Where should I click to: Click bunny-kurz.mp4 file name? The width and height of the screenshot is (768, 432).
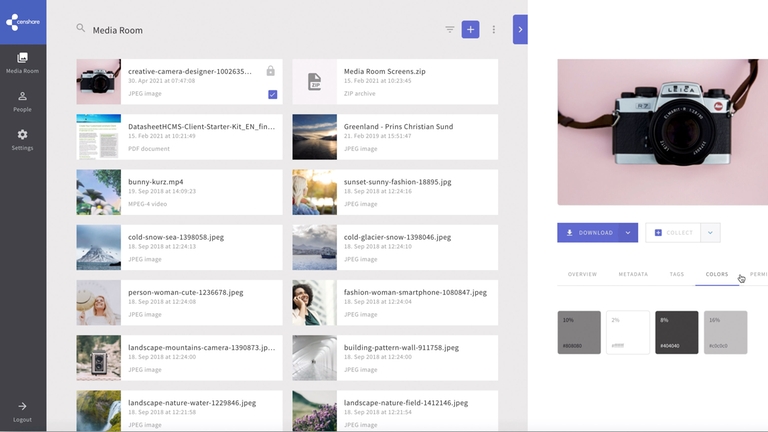156,182
